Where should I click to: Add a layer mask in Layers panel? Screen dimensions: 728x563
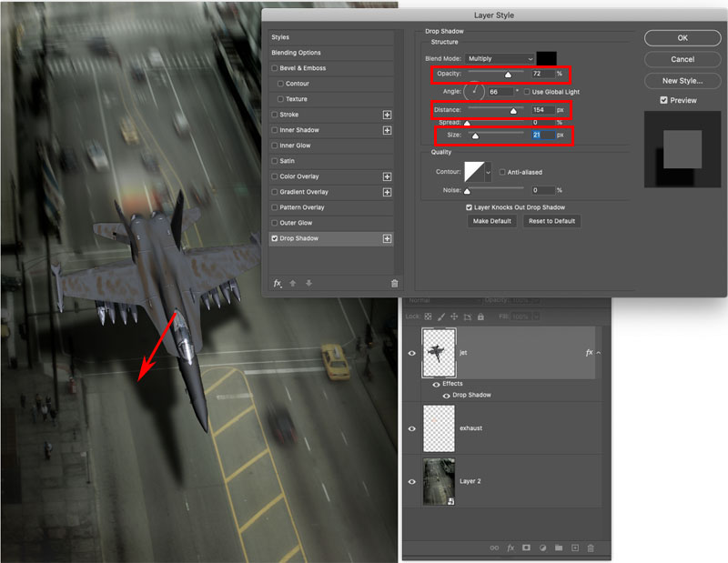click(526, 548)
